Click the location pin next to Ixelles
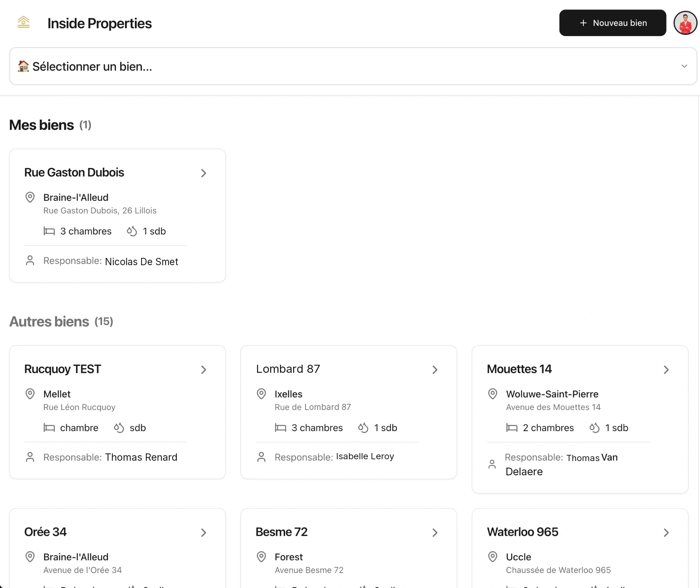 point(261,394)
